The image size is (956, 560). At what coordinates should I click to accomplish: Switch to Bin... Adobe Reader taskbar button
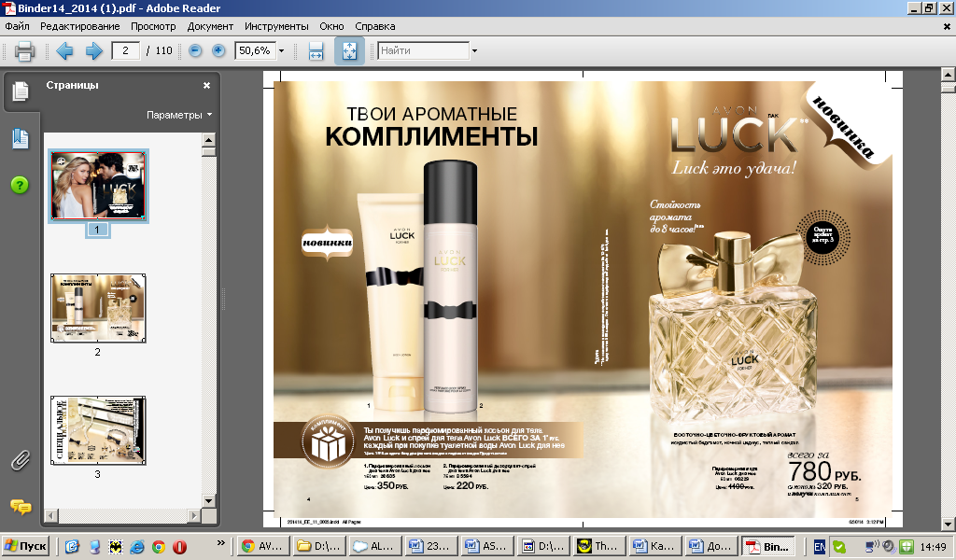click(768, 546)
